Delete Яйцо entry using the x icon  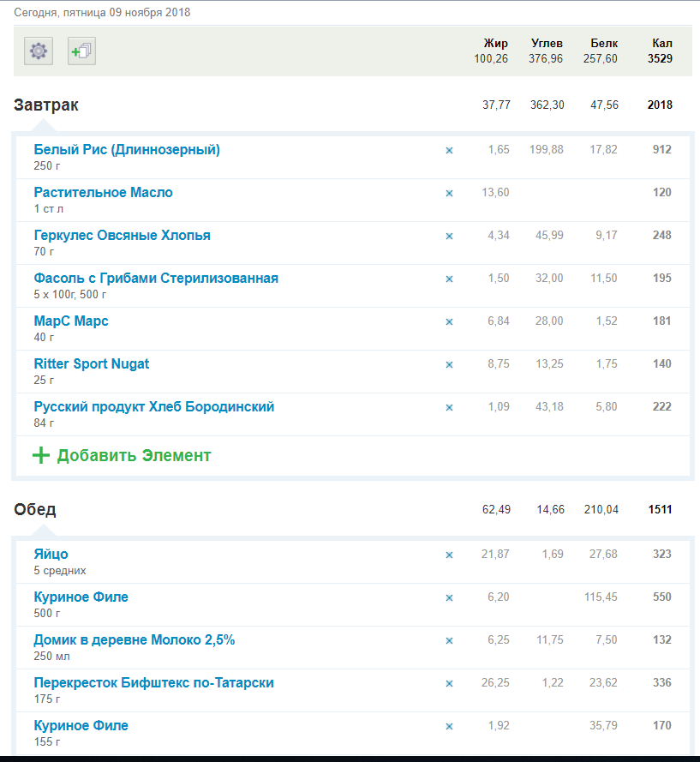pyautogui.click(x=449, y=555)
